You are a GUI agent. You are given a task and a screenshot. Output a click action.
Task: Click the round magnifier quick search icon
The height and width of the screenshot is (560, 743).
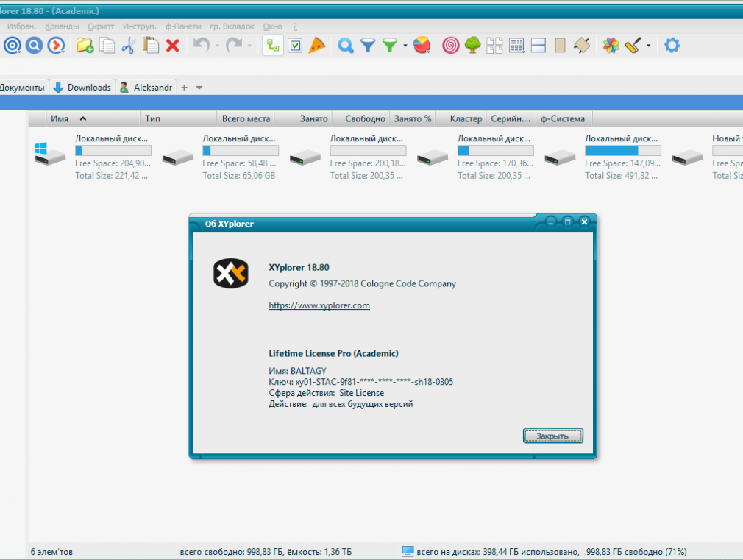click(34, 46)
